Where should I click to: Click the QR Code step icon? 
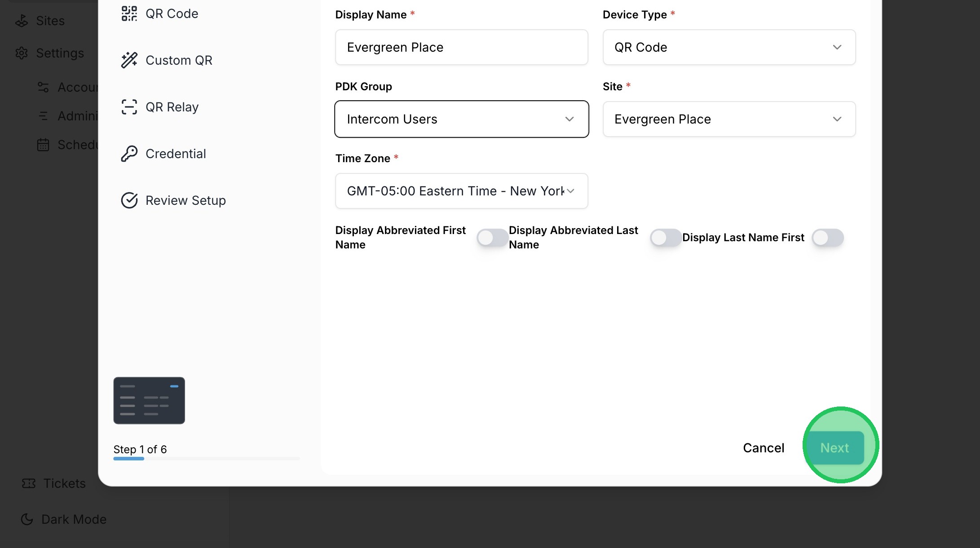[x=129, y=13]
